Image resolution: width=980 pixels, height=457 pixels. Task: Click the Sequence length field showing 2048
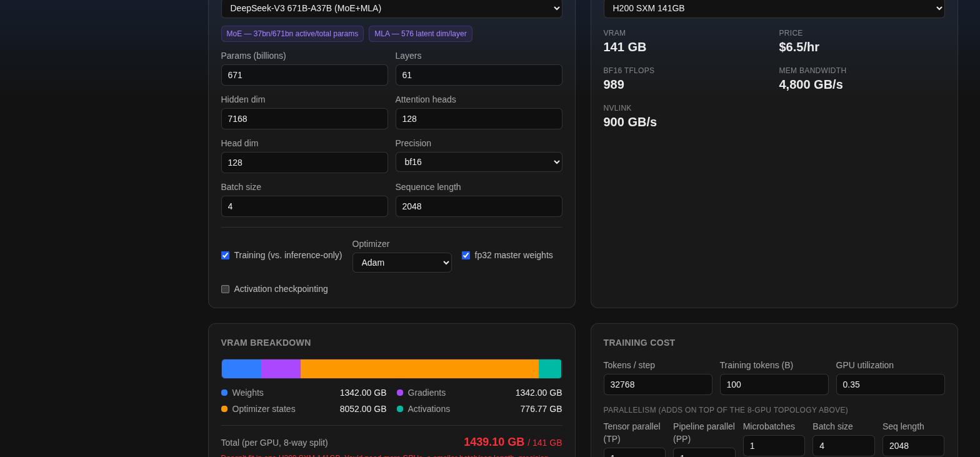(479, 206)
